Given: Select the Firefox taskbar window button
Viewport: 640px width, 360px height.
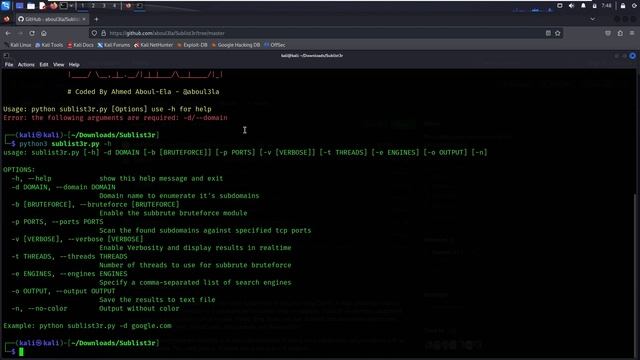Looking at the screenshot, I should 129,6.
